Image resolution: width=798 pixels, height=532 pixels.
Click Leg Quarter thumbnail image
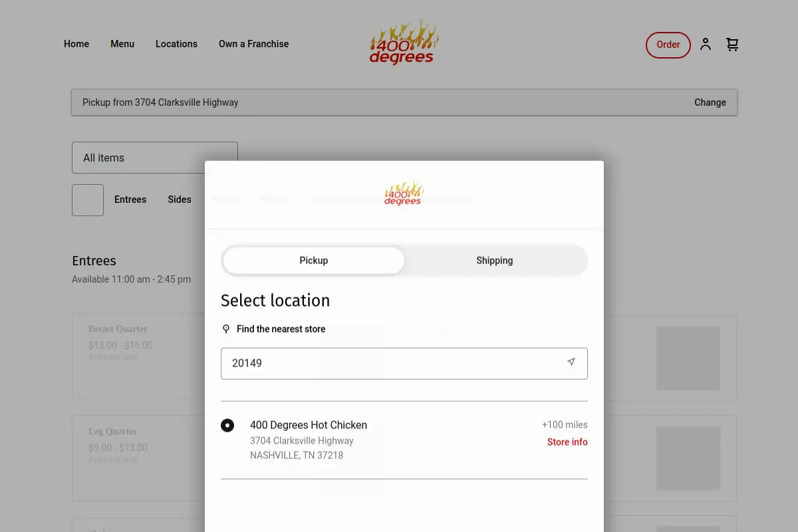(x=688, y=459)
